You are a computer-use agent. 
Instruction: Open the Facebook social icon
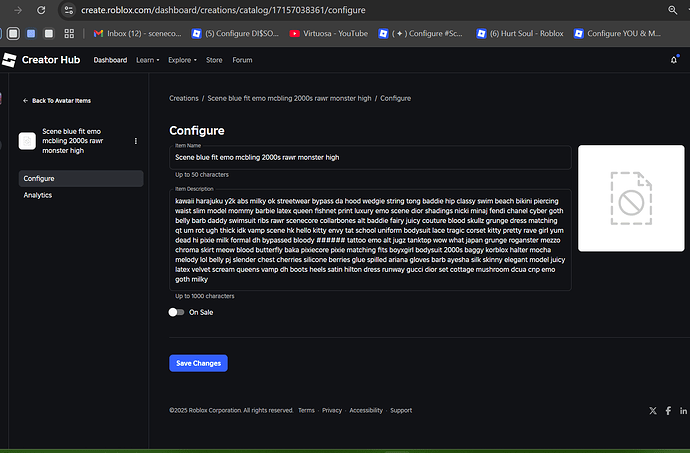[668, 411]
